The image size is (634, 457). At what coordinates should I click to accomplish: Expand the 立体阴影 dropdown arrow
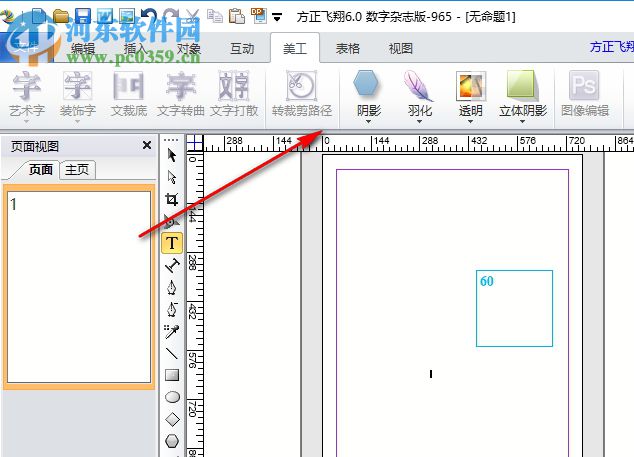click(522, 121)
